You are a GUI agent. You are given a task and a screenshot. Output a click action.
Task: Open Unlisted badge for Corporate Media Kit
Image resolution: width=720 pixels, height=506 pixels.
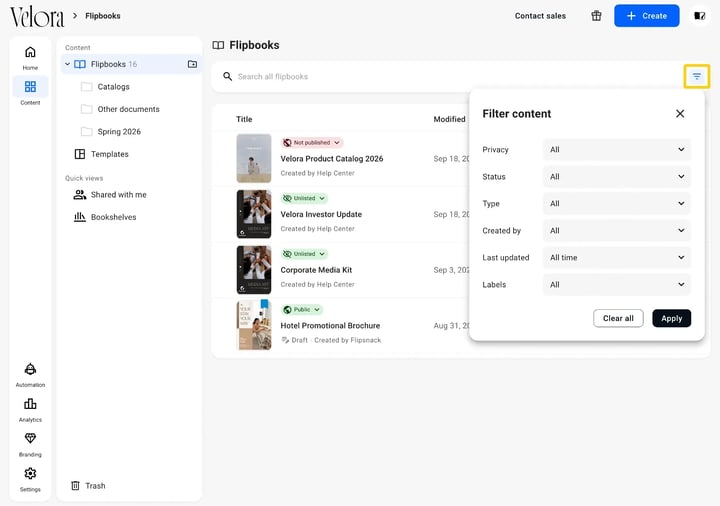coord(304,254)
